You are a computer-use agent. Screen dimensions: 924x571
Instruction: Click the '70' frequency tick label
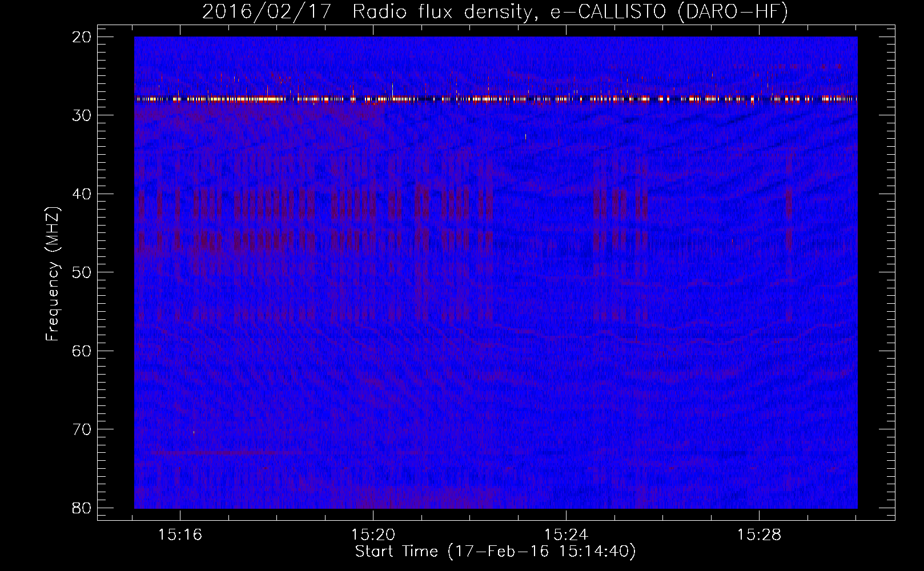82,429
